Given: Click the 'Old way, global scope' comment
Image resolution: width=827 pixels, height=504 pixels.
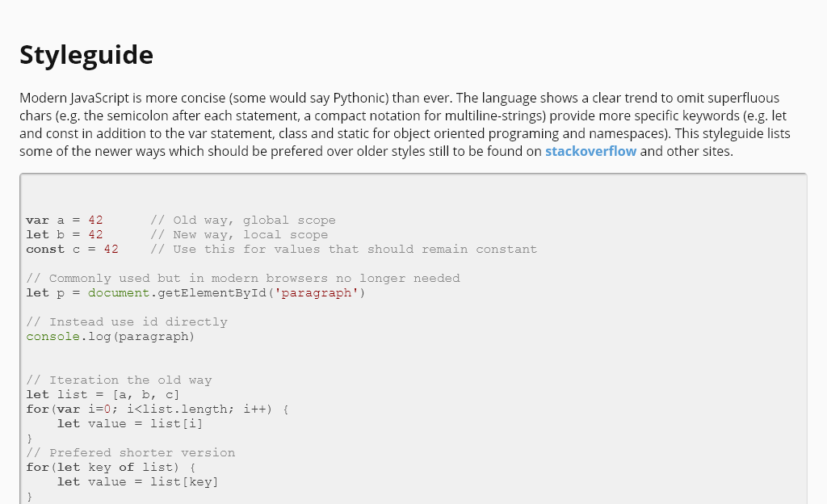Looking at the screenshot, I should click(242, 220).
